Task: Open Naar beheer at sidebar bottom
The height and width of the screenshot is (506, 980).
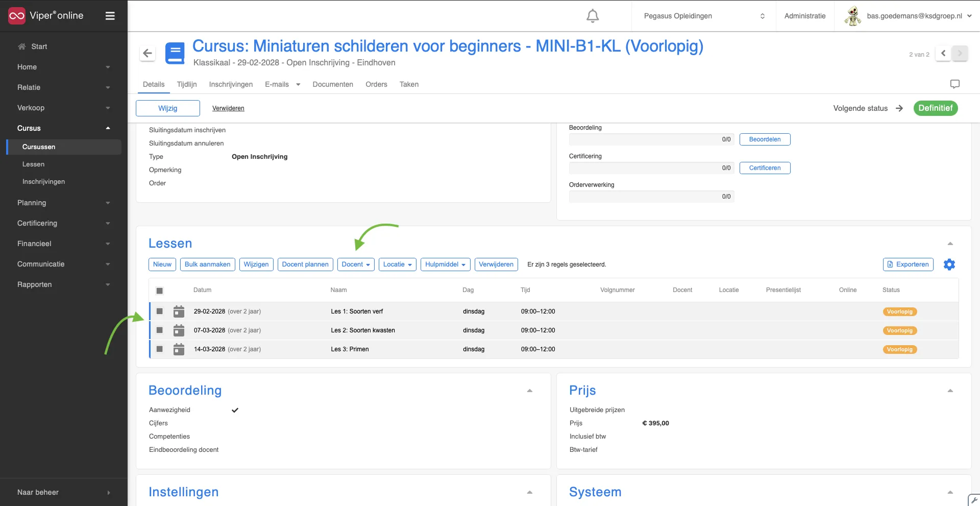Action: pos(64,492)
